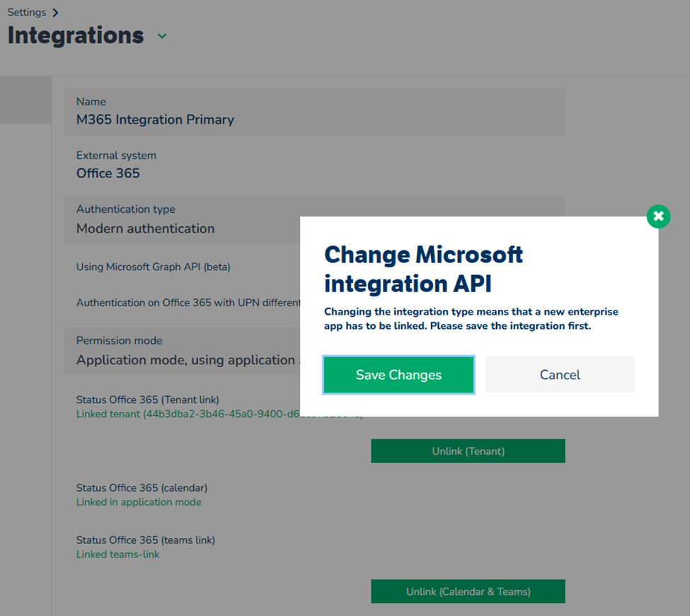
Task: Click the Status Office 365 (calendar) label
Action: (142, 488)
